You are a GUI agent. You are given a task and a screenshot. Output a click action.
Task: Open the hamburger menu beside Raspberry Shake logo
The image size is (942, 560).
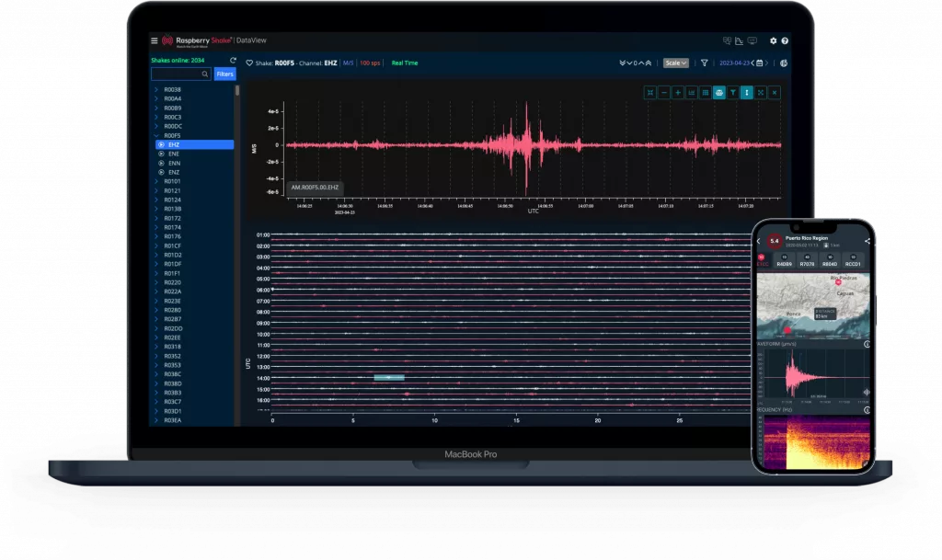pos(155,40)
